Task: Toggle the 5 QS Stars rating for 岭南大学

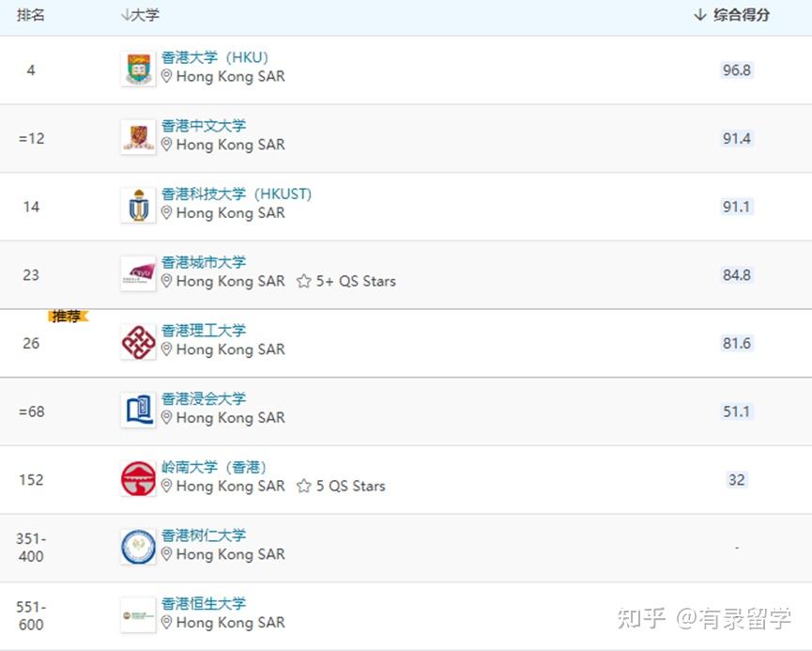Action: [302, 487]
